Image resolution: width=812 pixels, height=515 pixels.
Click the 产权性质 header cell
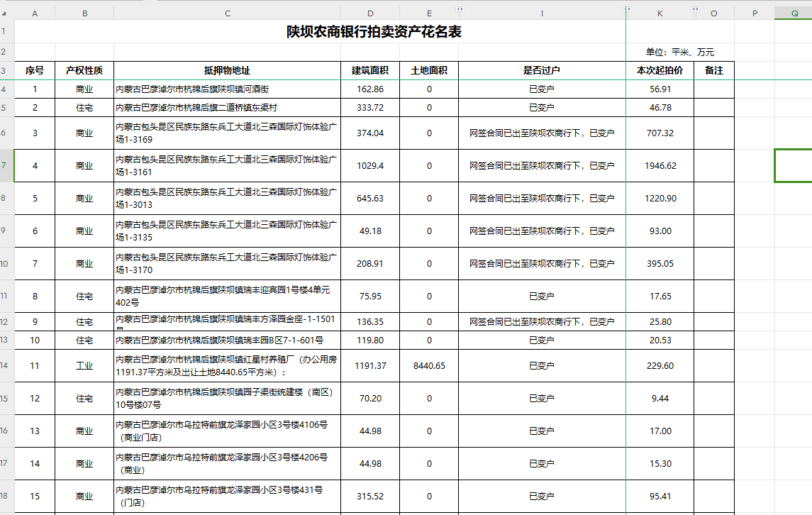(84, 70)
